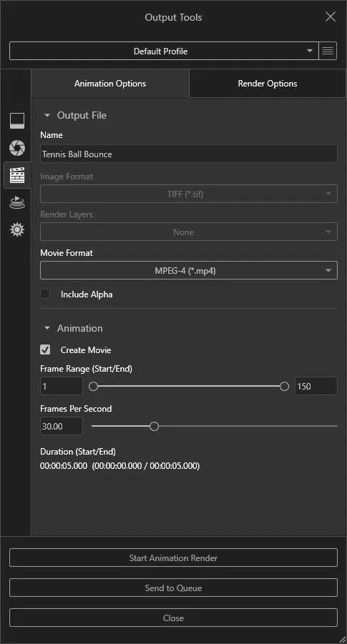The width and height of the screenshot is (347, 644).
Task: Select the animation clapperboard sidebar icon
Action: click(17, 175)
